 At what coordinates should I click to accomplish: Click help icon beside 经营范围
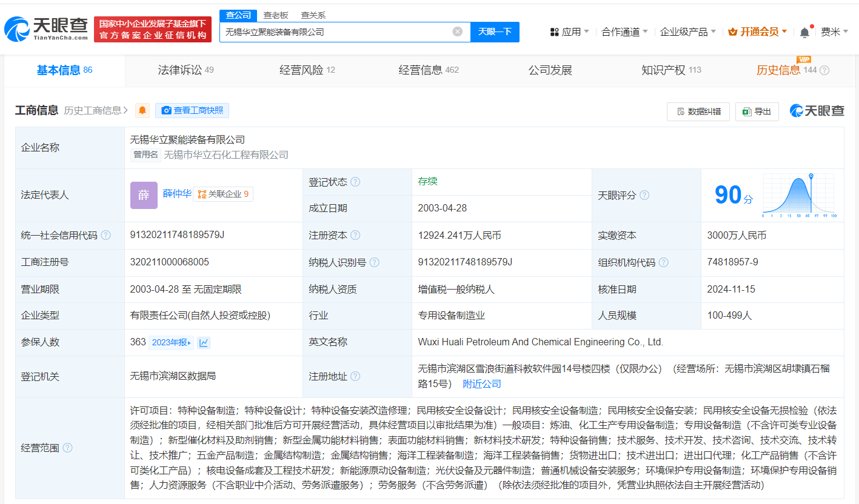(67, 448)
